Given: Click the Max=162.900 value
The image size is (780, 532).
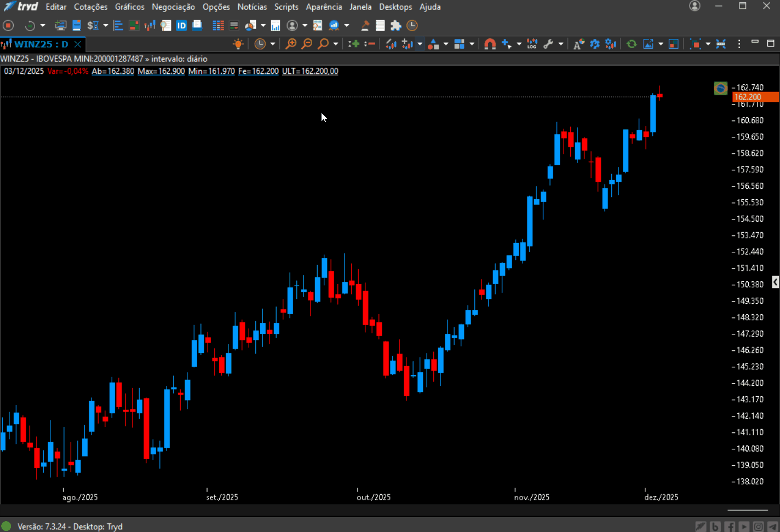Looking at the screenshot, I should 161,71.
